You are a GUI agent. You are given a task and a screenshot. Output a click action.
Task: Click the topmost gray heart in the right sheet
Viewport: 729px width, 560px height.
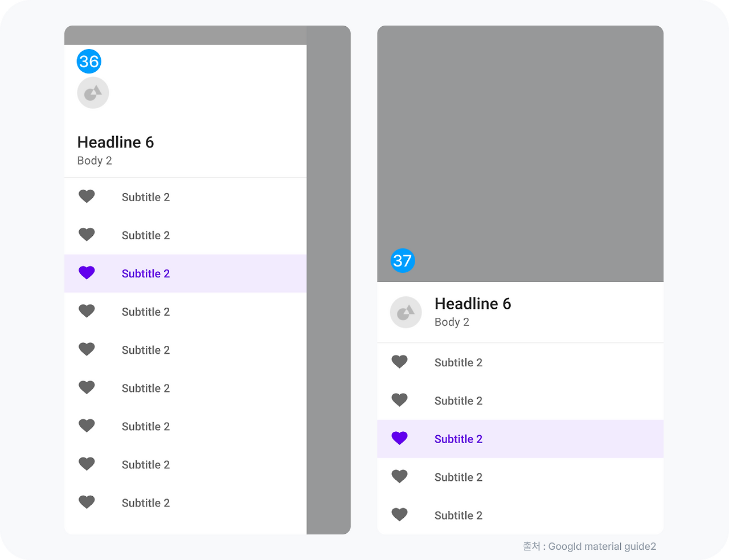[399, 362]
